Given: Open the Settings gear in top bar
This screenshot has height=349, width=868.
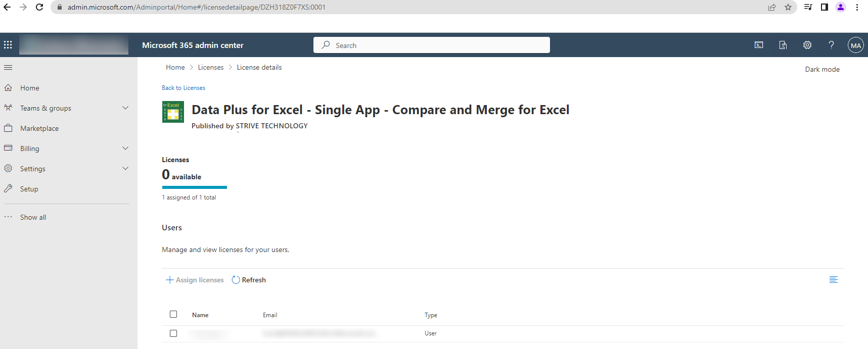Looking at the screenshot, I should coord(807,45).
